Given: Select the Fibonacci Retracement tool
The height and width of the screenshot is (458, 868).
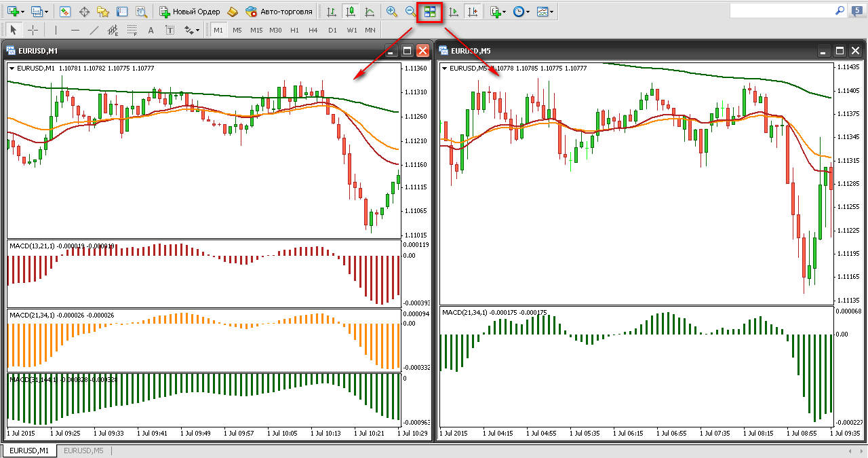Looking at the screenshot, I should [x=132, y=30].
